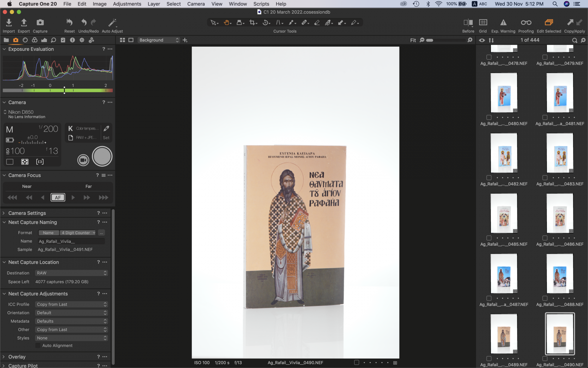Click the Name field Ag_Rafail_Vivlia_
588x368 pixels.
[x=71, y=241]
